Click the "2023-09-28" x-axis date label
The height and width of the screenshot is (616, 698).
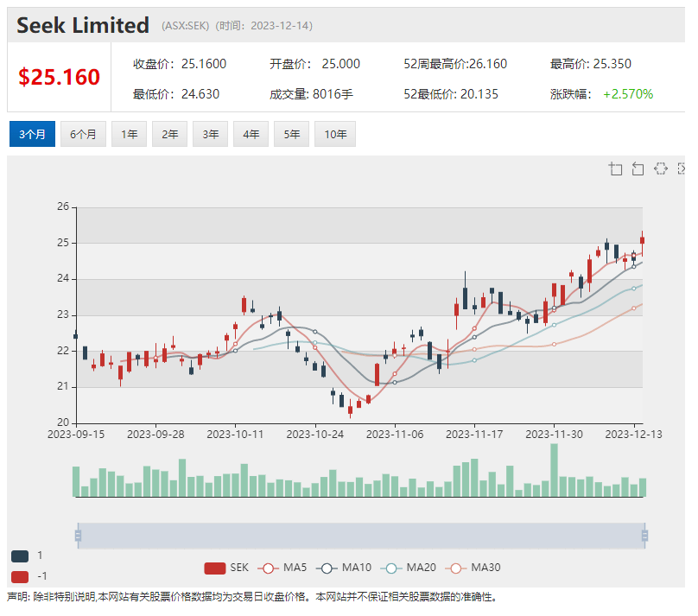click(x=155, y=435)
